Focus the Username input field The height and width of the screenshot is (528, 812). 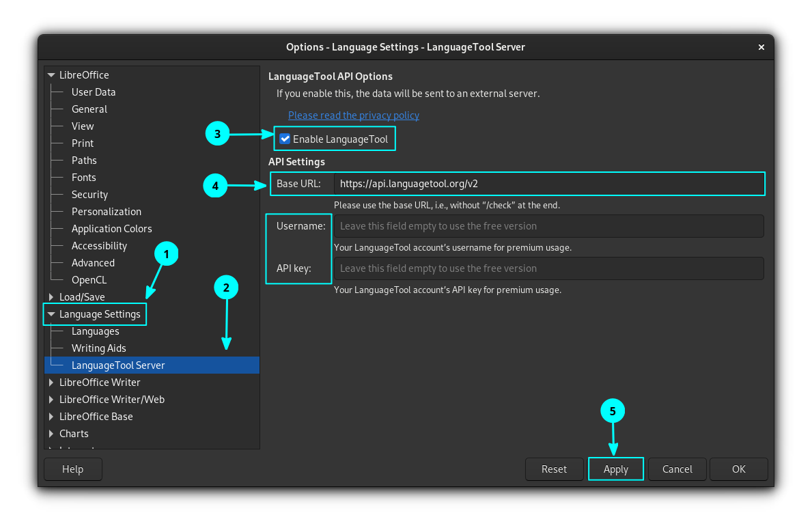point(549,227)
